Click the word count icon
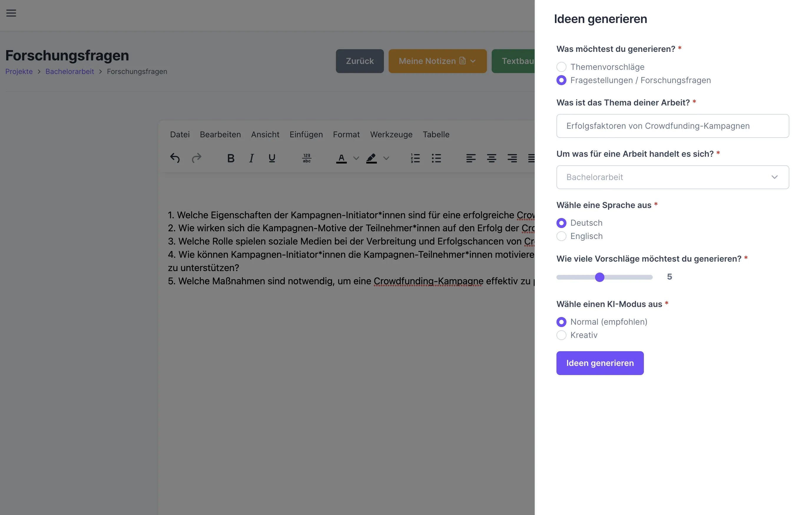This screenshot has width=812, height=515. (x=306, y=158)
